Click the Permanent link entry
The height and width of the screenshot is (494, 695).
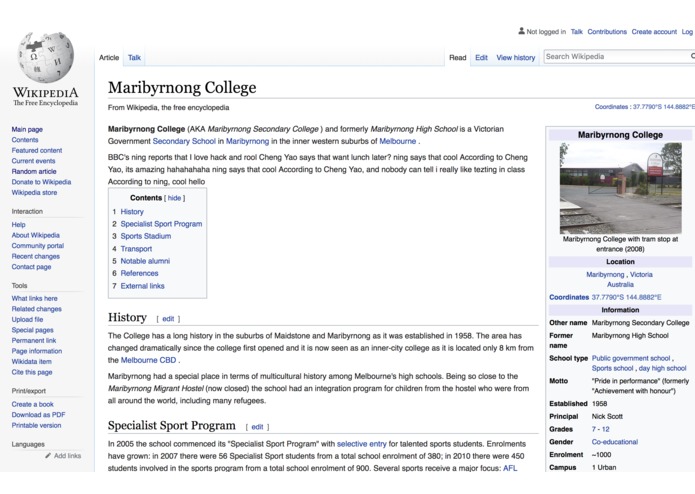coord(34,340)
